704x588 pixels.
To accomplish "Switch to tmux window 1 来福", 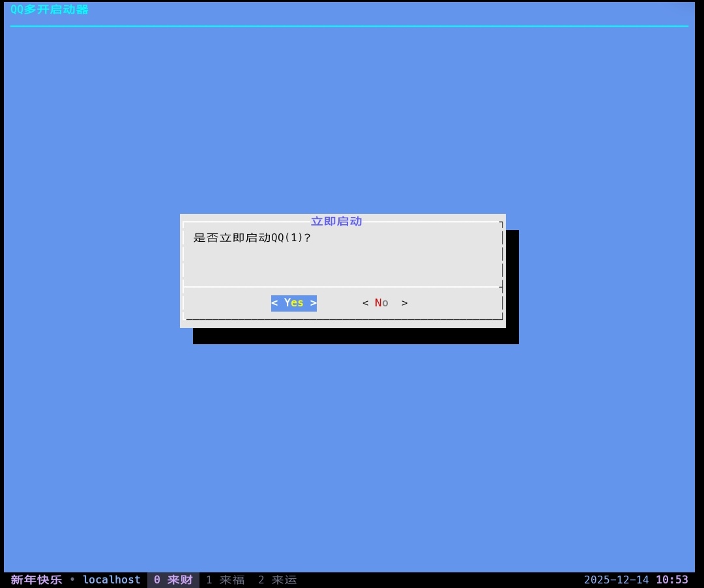I will pos(226,580).
